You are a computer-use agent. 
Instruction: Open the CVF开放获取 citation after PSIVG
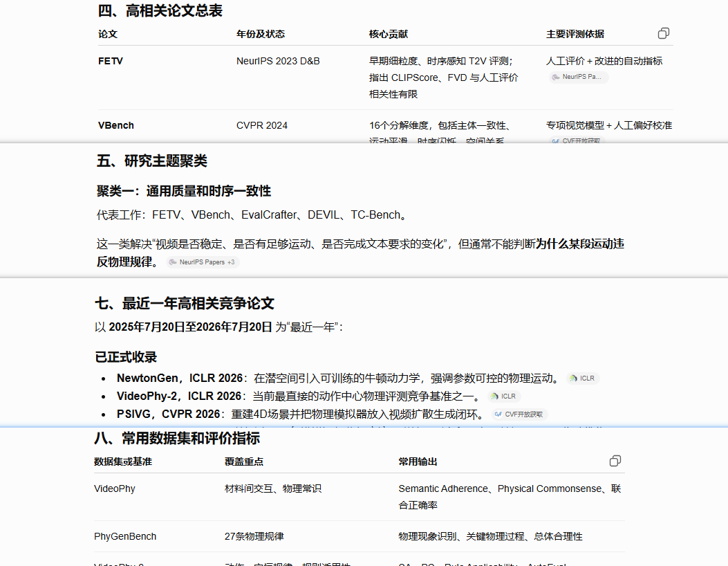(519, 414)
